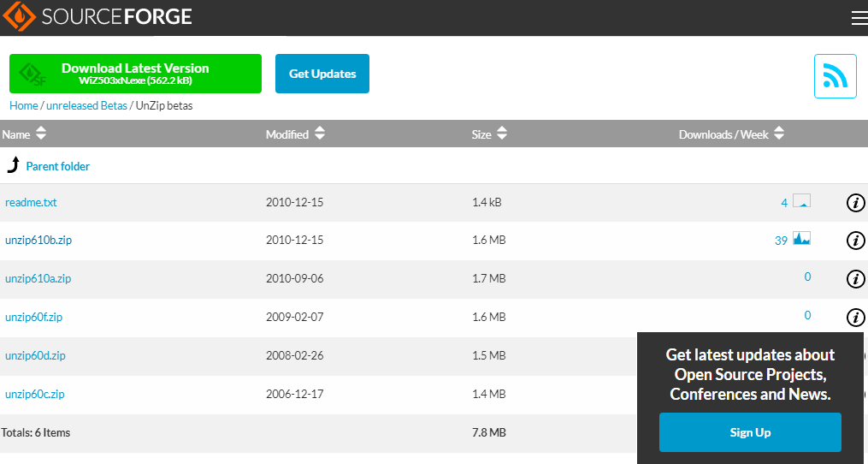The image size is (868, 464).
Task: Download unzip60c.zip
Action: [35, 394]
